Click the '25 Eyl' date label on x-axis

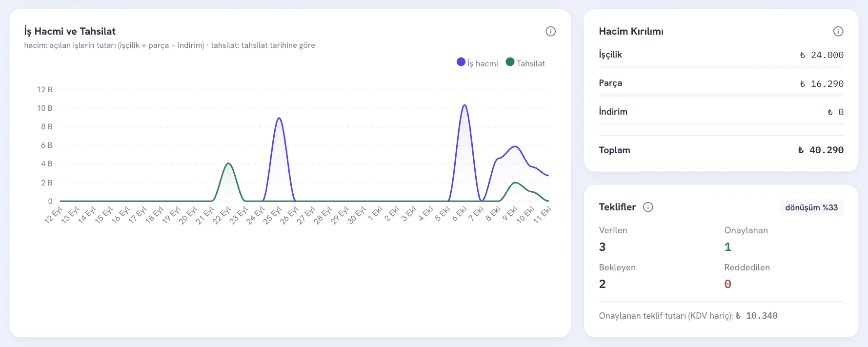[x=272, y=215]
